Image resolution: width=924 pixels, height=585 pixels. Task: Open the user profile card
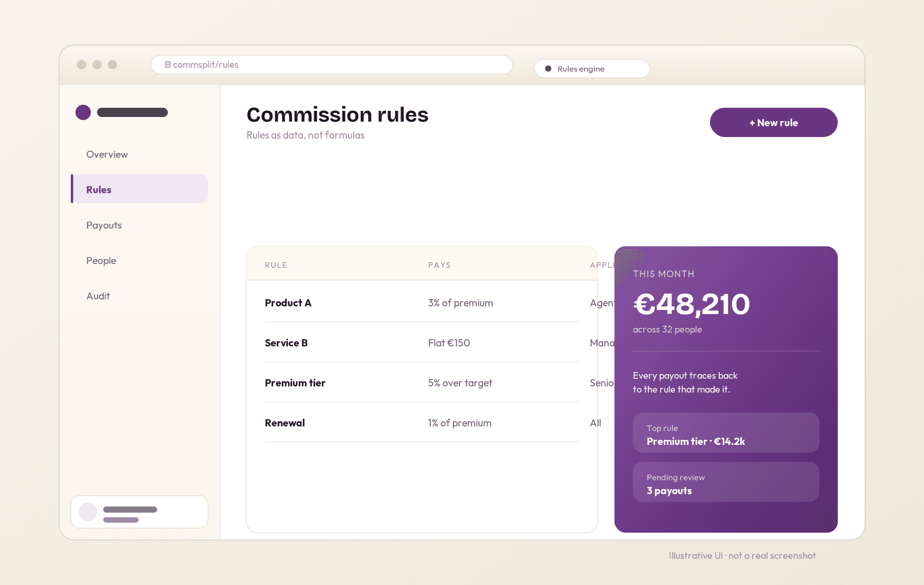point(139,512)
